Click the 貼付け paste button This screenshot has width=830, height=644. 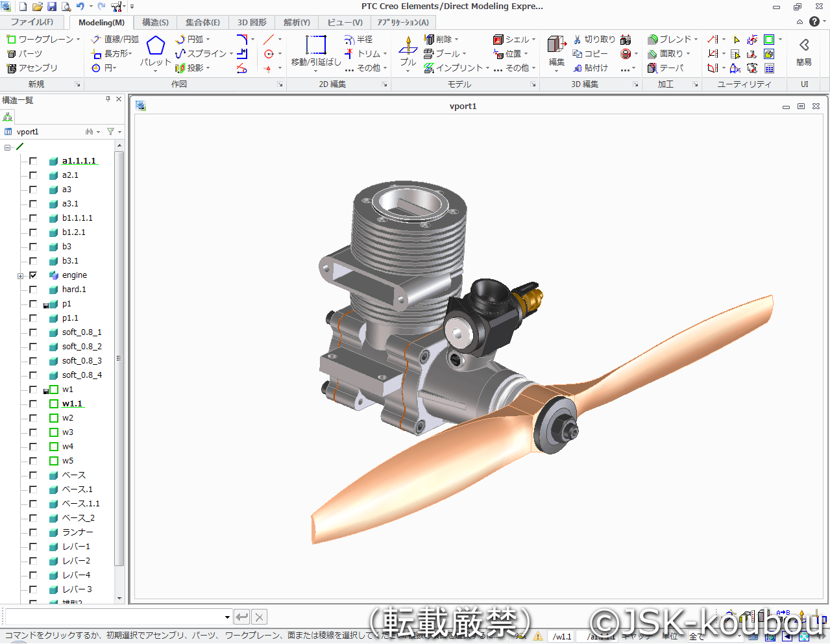[591, 68]
